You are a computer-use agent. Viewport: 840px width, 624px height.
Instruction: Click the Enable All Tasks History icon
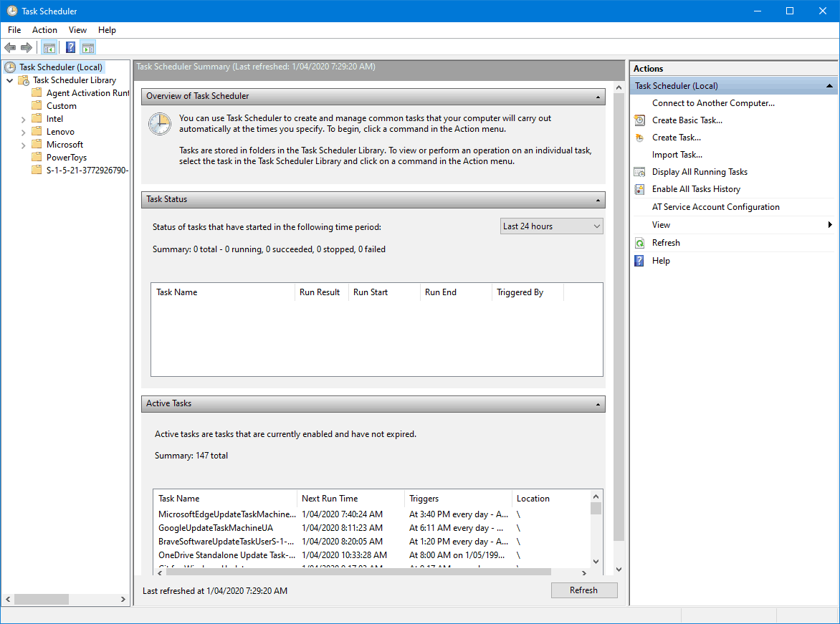click(x=639, y=188)
